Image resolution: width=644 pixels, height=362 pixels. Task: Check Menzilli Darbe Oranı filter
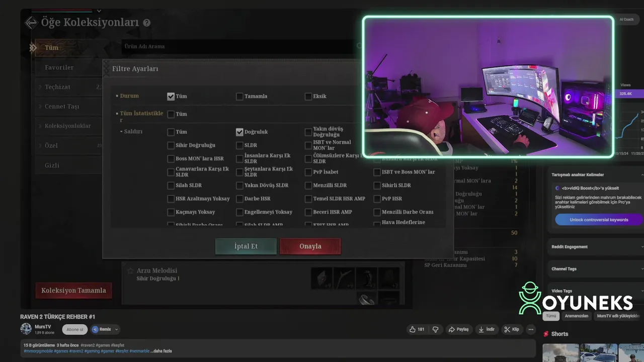coord(377,212)
